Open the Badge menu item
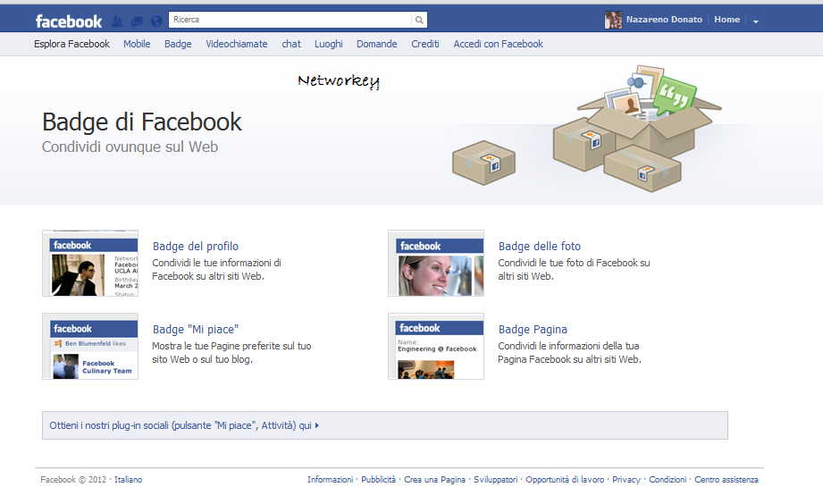This screenshot has height=504, width=823. (x=178, y=44)
